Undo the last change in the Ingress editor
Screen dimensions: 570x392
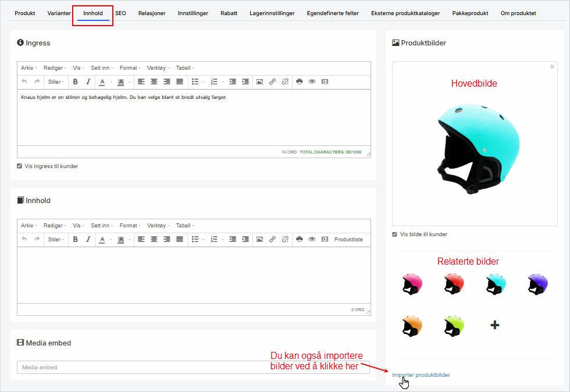pos(23,81)
